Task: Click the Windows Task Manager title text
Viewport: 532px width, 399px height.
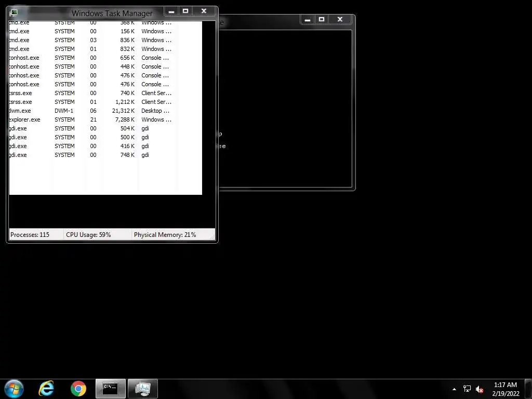Action: [112, 13]
